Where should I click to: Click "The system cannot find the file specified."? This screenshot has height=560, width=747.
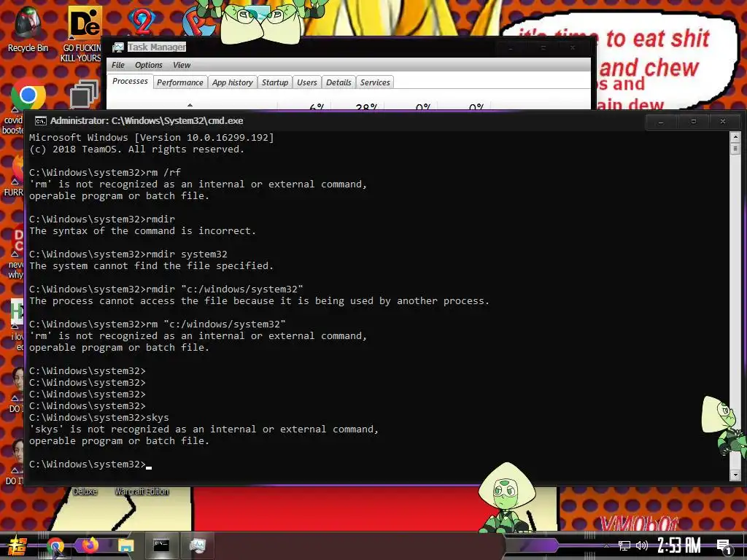[152, 265]
